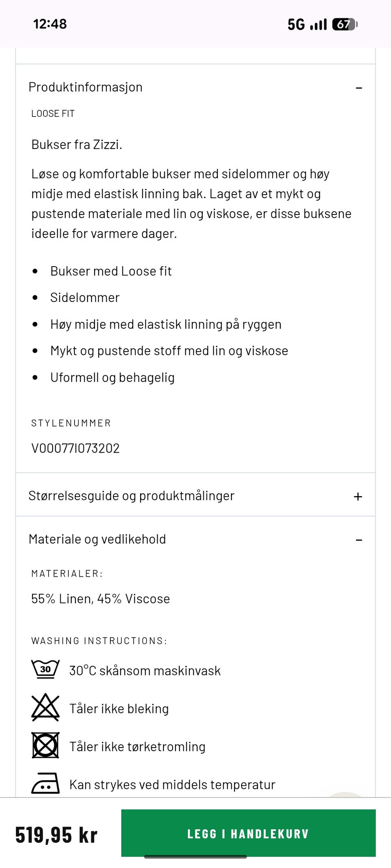Select the Produktinformasjon heading
Screen dimensions: 391x868
(x=85, y=87)
